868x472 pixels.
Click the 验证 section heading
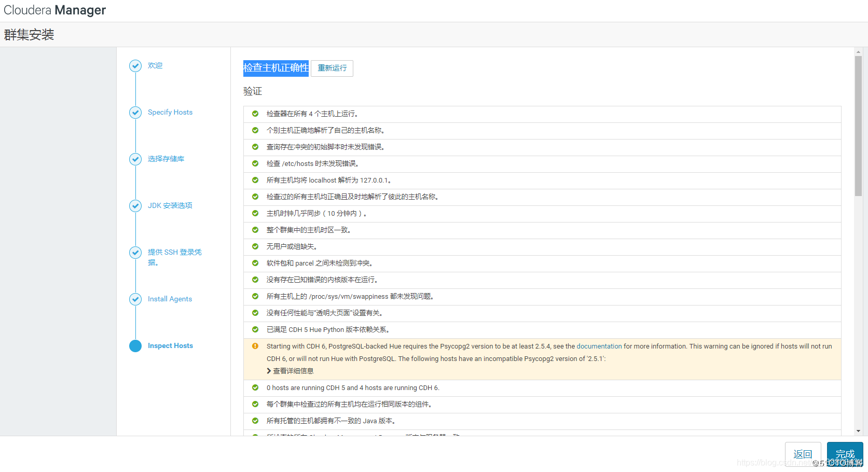coord(253,91)
